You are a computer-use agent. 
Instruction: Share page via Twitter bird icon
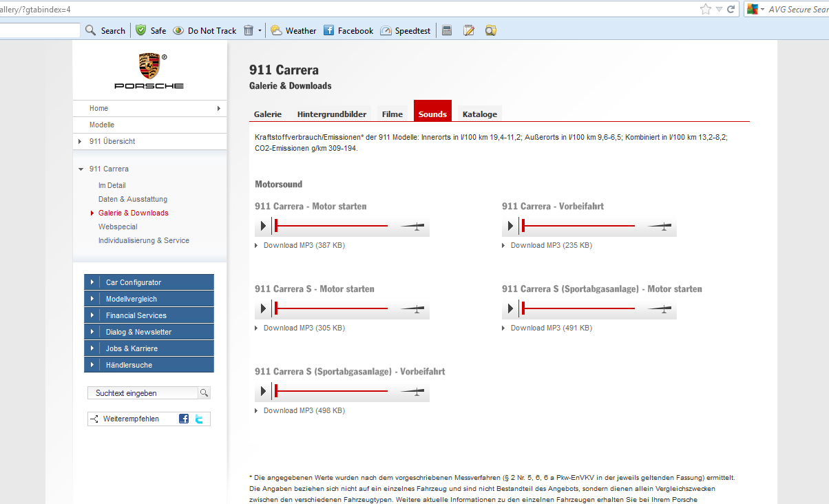[x=199, y=419]
